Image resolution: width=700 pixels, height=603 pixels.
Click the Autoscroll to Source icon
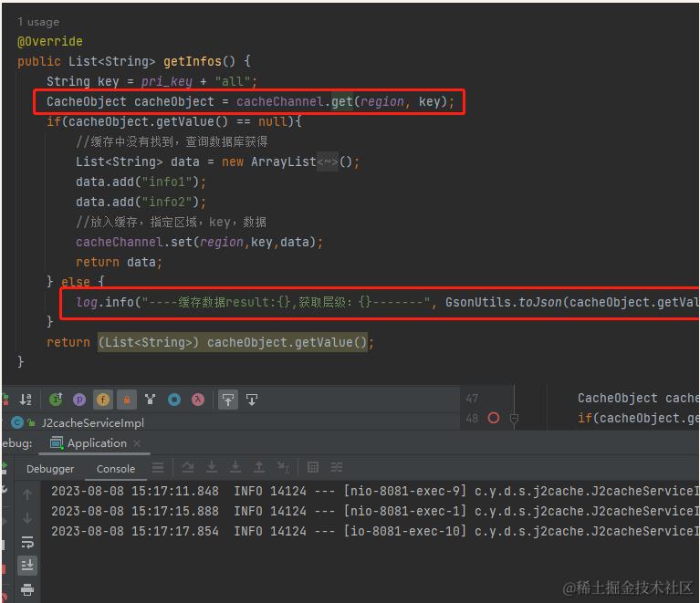[x=227, y=400]
